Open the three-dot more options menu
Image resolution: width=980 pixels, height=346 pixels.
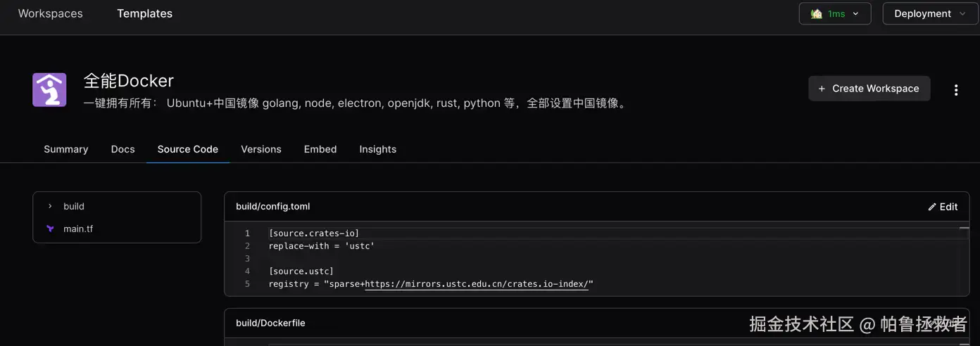[x=956, y=90]
